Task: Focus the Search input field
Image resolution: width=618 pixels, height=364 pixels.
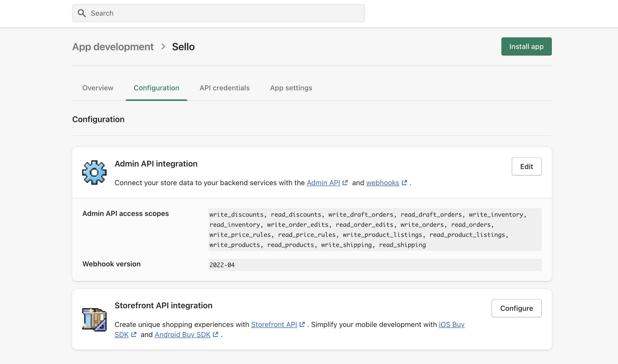Action: tap(218, 13)
